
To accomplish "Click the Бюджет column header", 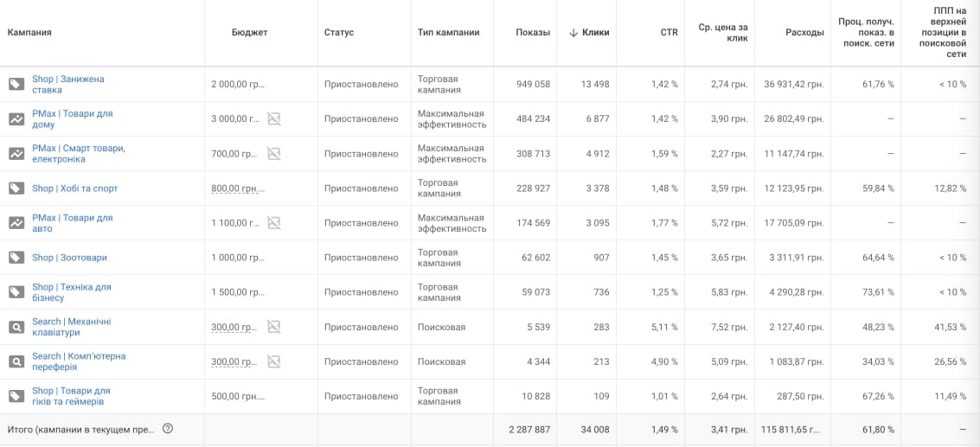I will click(x=250, y=33).
